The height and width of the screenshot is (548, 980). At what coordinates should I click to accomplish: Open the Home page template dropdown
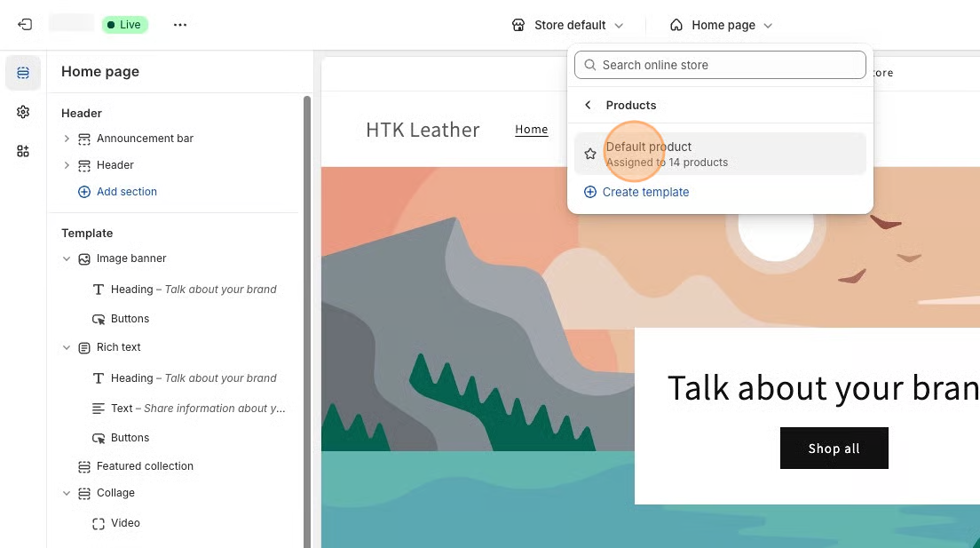(721, 25)
